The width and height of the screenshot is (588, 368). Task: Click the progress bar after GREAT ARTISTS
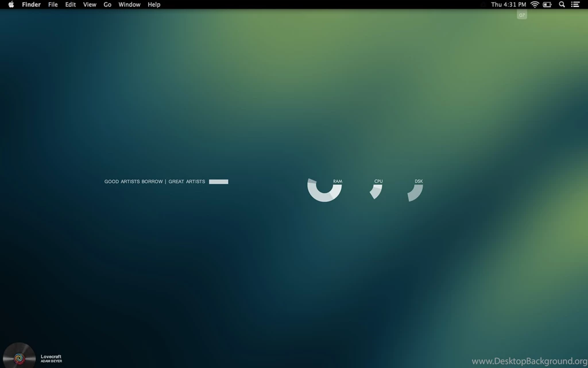click(219, 182)
